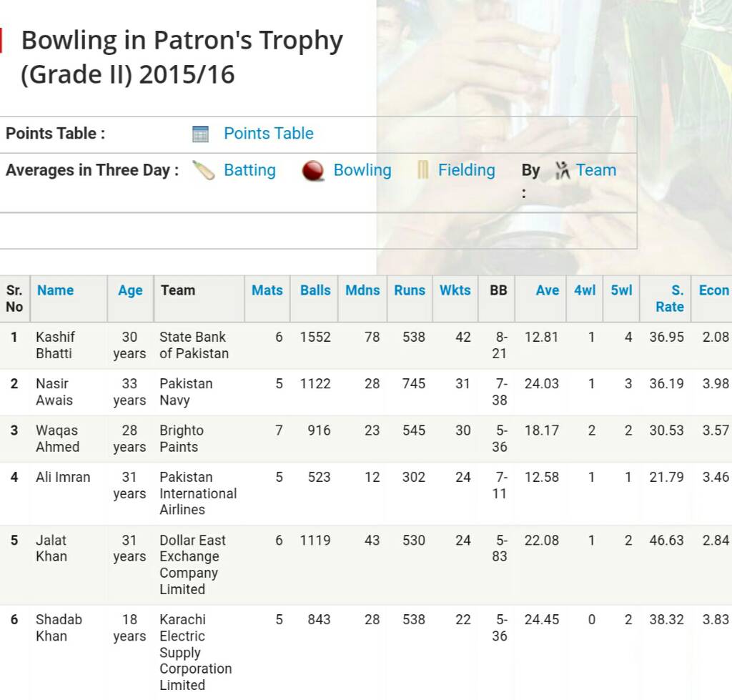Open the Points Table link

[x=268, y=134]
